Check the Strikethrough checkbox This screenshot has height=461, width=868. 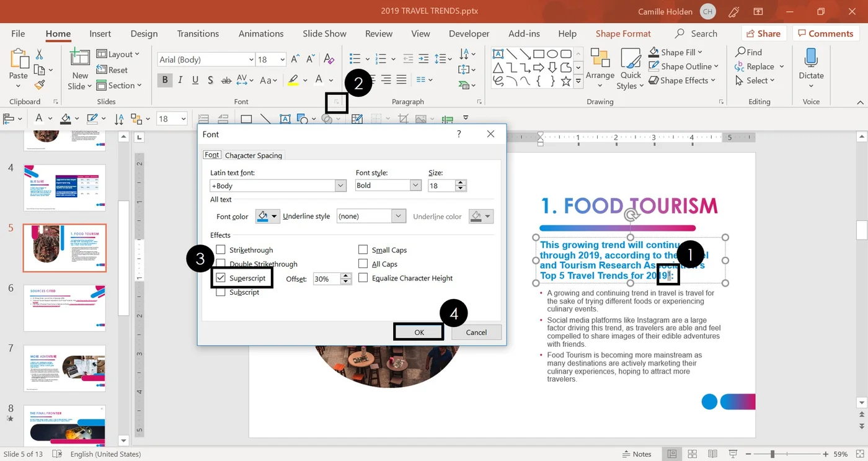coord(220,250)
